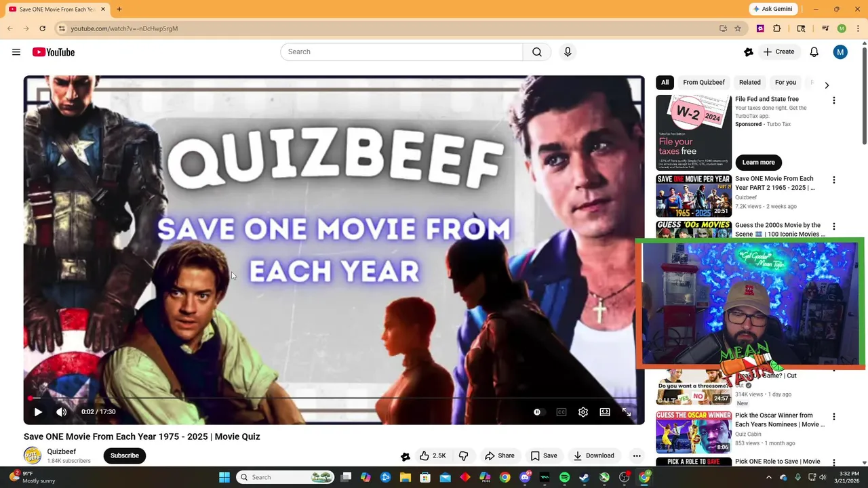Open Pick the Oscar Winner video title

779,420
